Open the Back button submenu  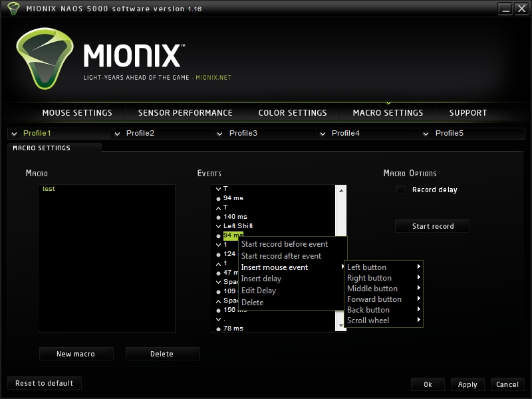tap(384, 310)
